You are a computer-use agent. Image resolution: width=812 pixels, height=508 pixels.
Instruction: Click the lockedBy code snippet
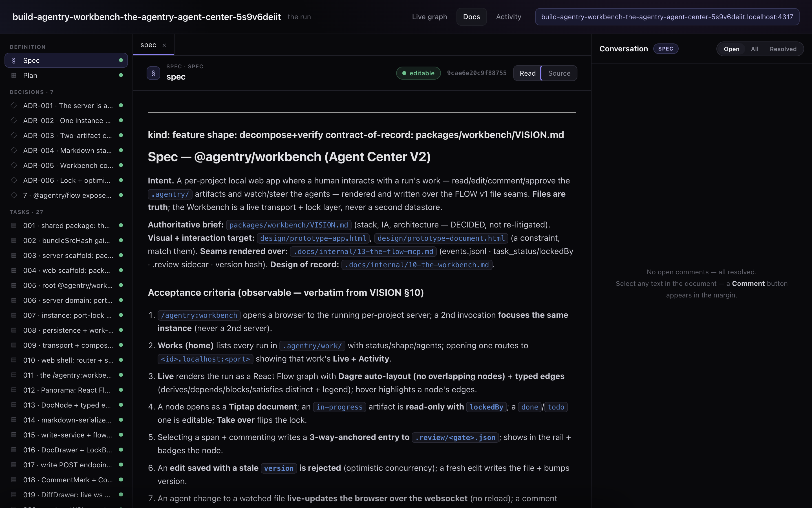486,407
